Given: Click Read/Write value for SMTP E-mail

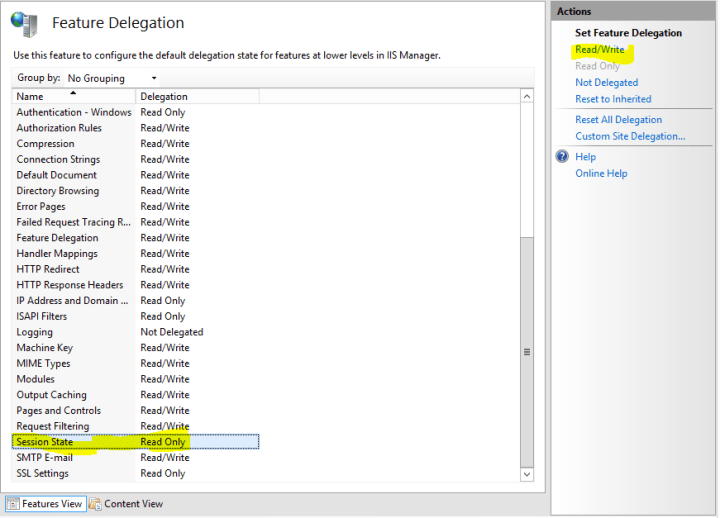Looking at the screenshot, I should point(165,457).
